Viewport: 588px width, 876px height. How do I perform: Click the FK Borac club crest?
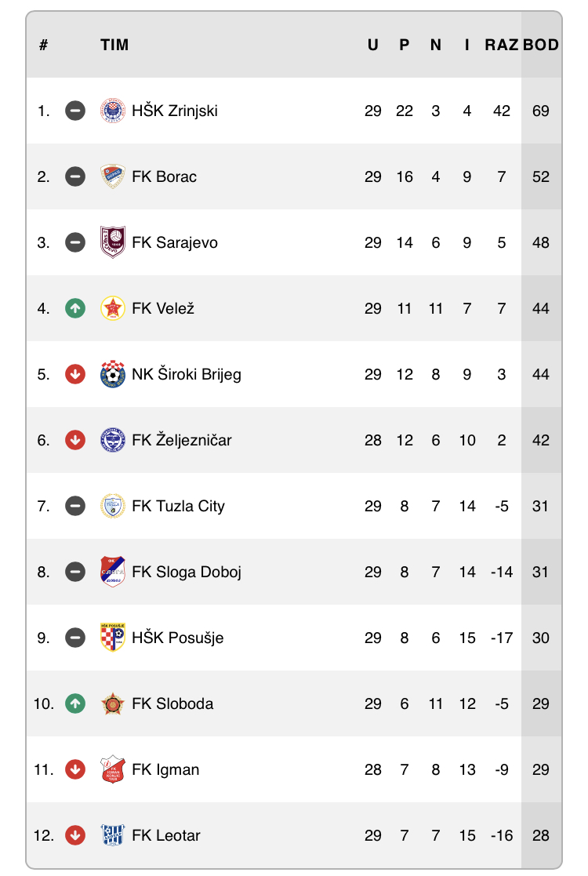point(112,176)
